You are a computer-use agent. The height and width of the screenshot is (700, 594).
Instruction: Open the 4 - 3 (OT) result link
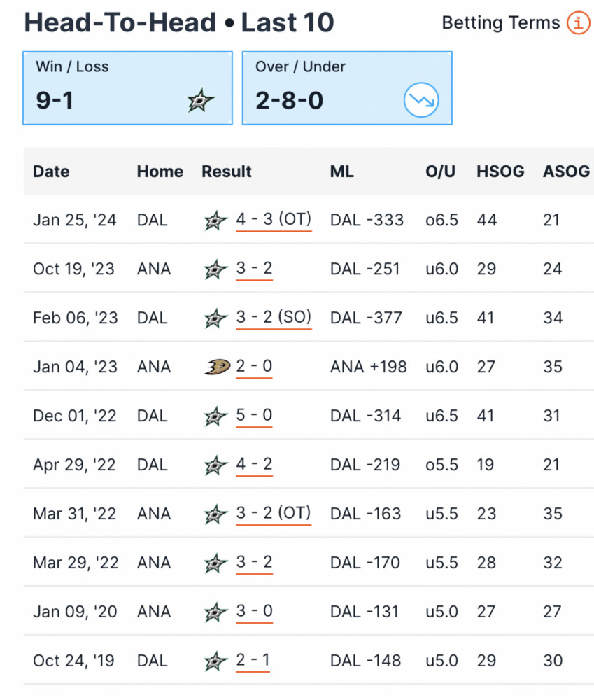274,220
